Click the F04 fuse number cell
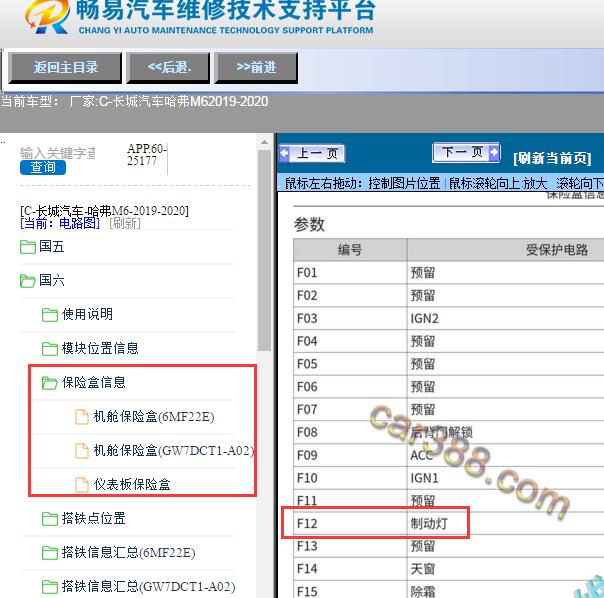This screenshot has width=604, height=598. click(350, 341)
